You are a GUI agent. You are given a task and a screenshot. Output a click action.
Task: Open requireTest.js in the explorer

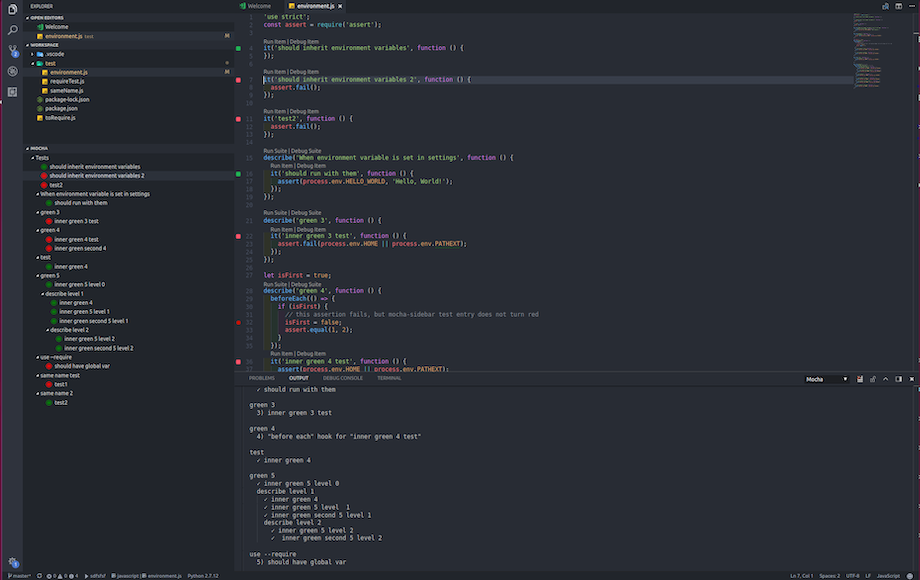point(68,81)
